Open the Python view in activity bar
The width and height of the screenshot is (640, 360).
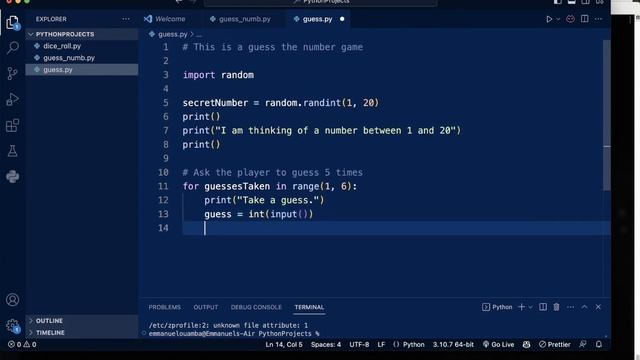[x=13, y=177]
